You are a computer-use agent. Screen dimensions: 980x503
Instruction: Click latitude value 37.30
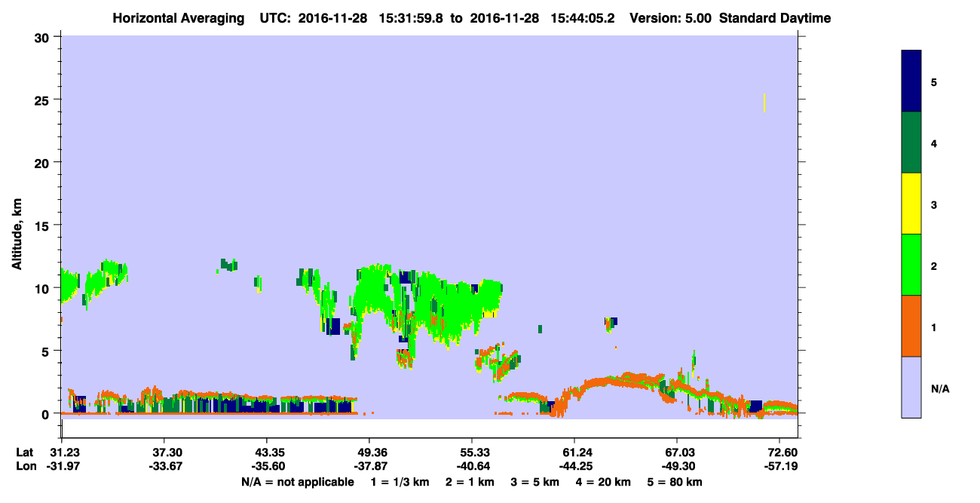[x=164, y=452]
